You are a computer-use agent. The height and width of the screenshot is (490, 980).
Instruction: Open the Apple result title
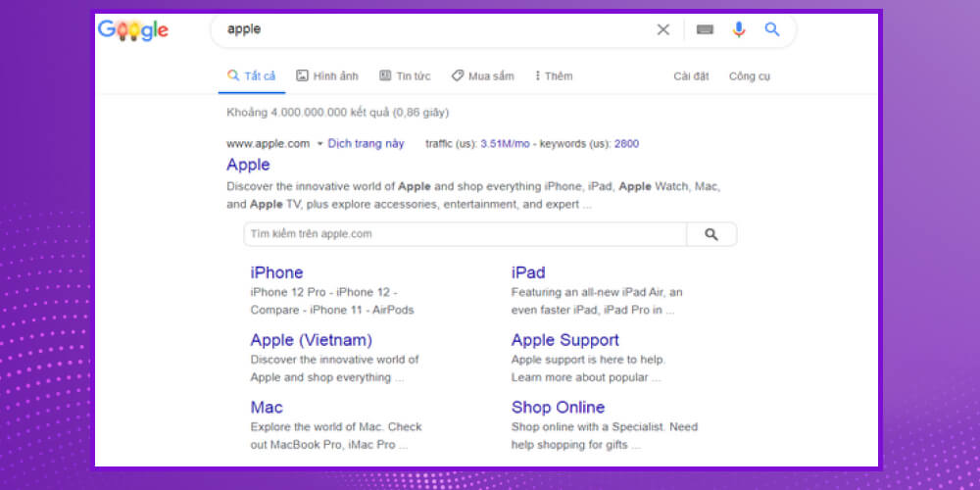coord(248,165)
